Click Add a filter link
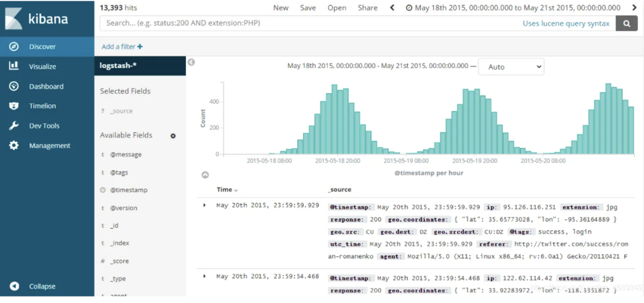The image size is (644, 303). [x=122, y=47]
